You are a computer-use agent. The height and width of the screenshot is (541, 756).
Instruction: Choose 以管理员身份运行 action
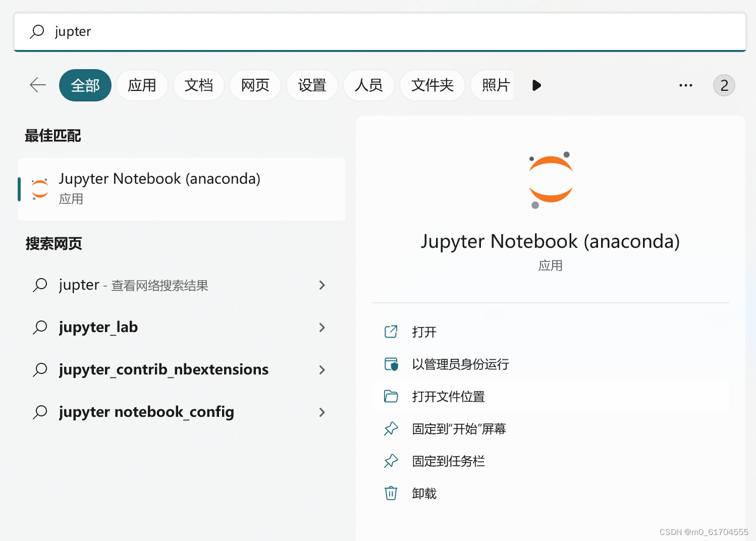pos(551,364)
